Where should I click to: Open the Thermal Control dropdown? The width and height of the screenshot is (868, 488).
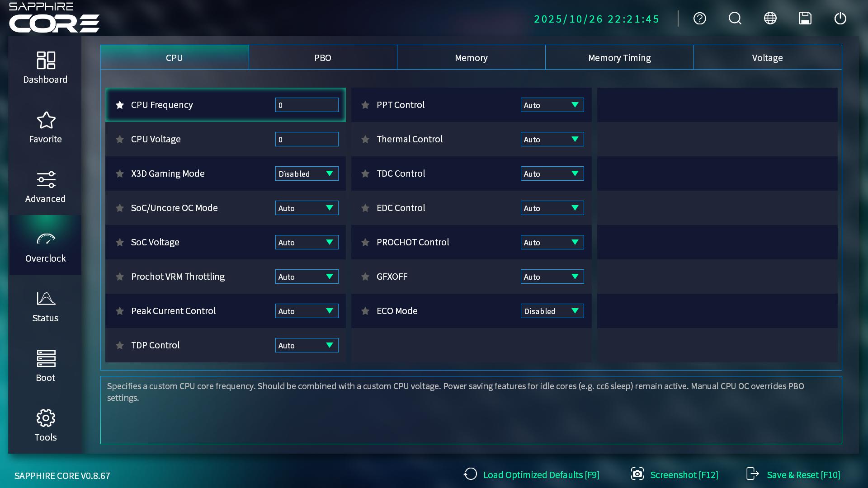coord(552,140)
